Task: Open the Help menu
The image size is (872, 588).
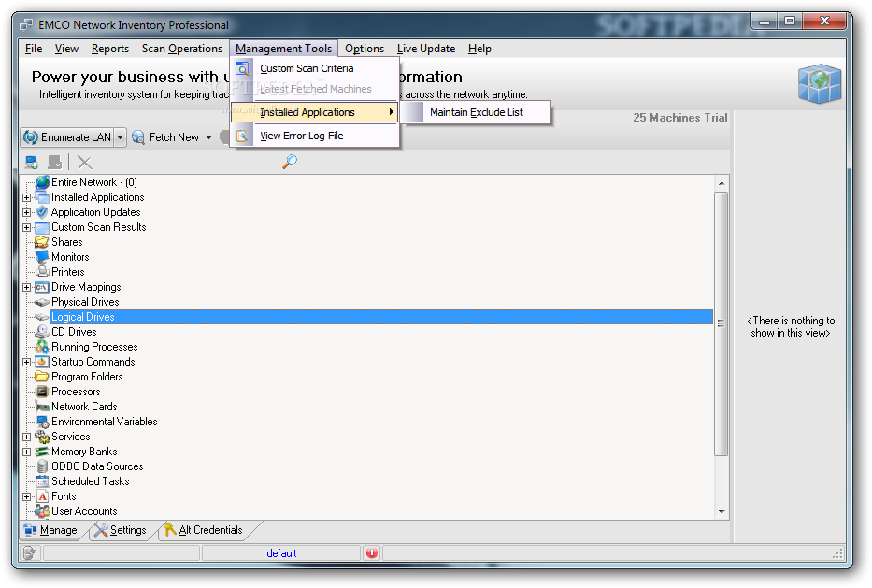Action: (479, 49)
